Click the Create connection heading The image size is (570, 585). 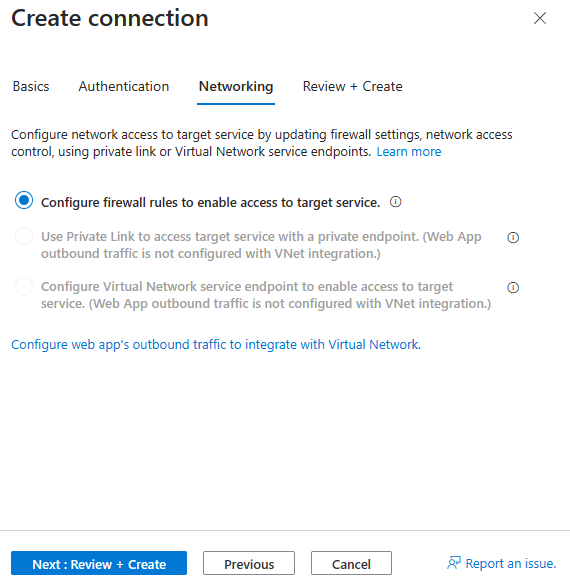(110, 18)
